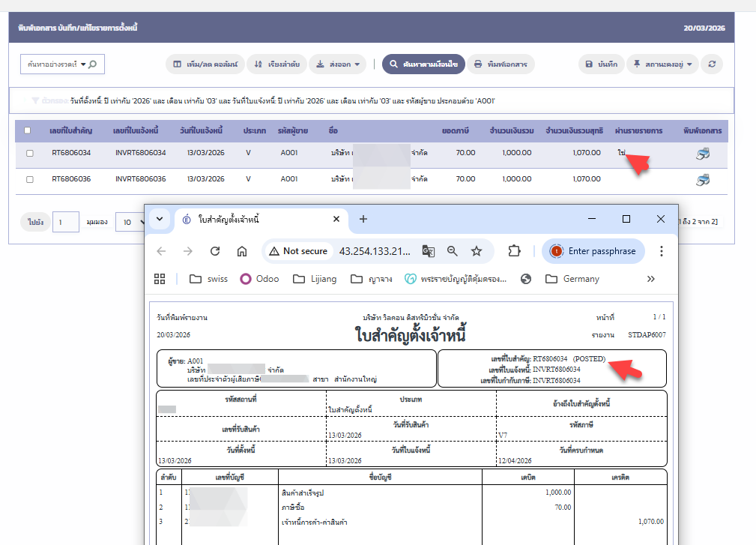Toggle the select-all checkbox in table header
756x545 pixels.
[28, 130]
